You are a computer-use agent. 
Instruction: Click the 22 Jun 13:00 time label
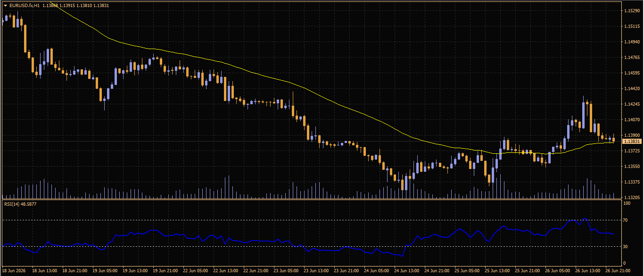pos(226,271)
